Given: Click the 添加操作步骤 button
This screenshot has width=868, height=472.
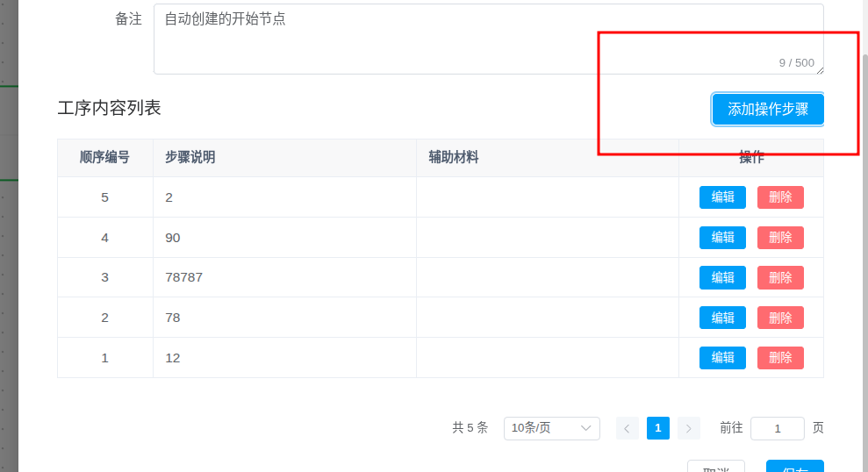Looking at the screenshot, I should click(x=768, y=110).
